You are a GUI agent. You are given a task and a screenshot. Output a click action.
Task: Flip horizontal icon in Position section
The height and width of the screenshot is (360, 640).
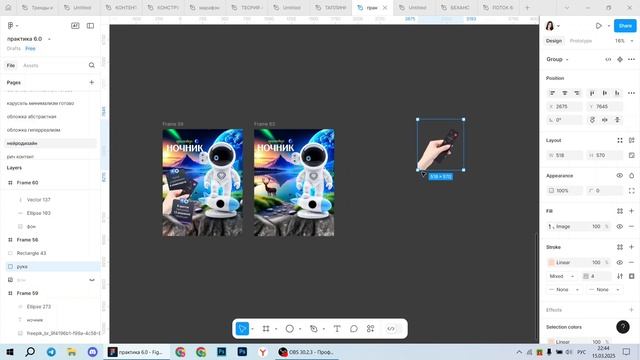(605, 120)
